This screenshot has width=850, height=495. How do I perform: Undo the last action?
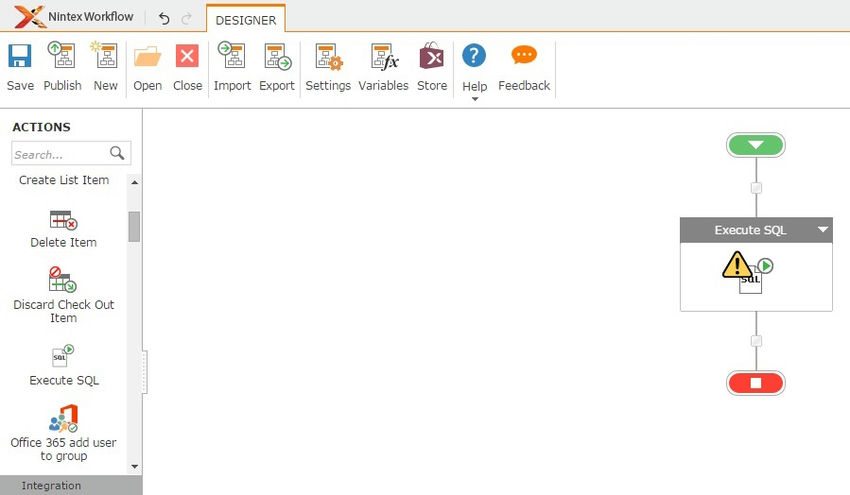164,19
